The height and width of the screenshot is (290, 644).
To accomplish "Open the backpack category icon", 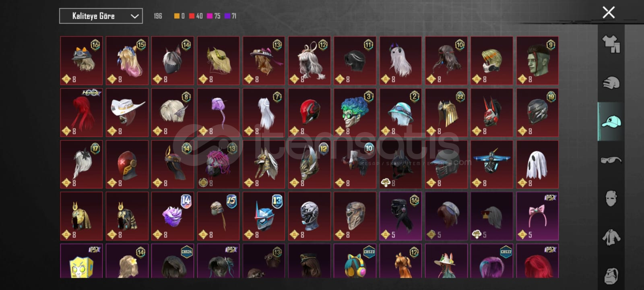I will click(611, 276).
